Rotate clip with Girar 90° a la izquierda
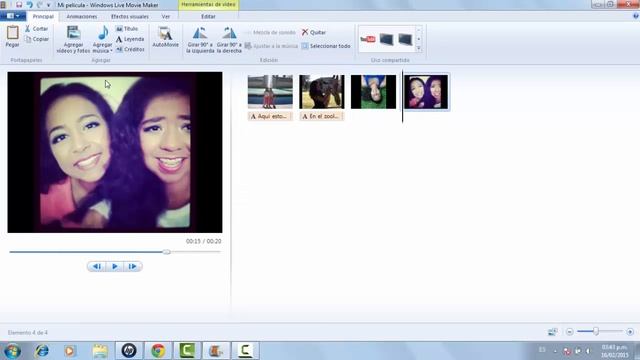The width and height of the screenshot is (640, 360). [200, 40]
